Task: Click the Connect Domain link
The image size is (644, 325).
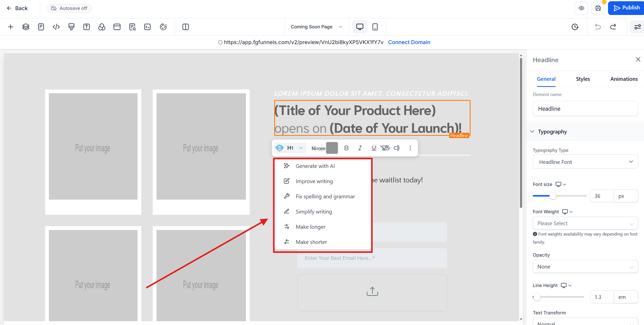Action: point(409,42)
